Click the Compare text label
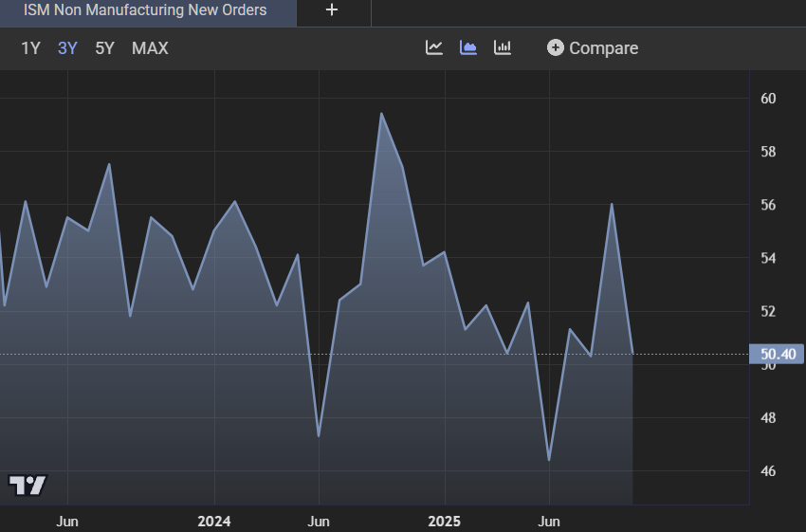806x532 pixels. click(603, 48)
